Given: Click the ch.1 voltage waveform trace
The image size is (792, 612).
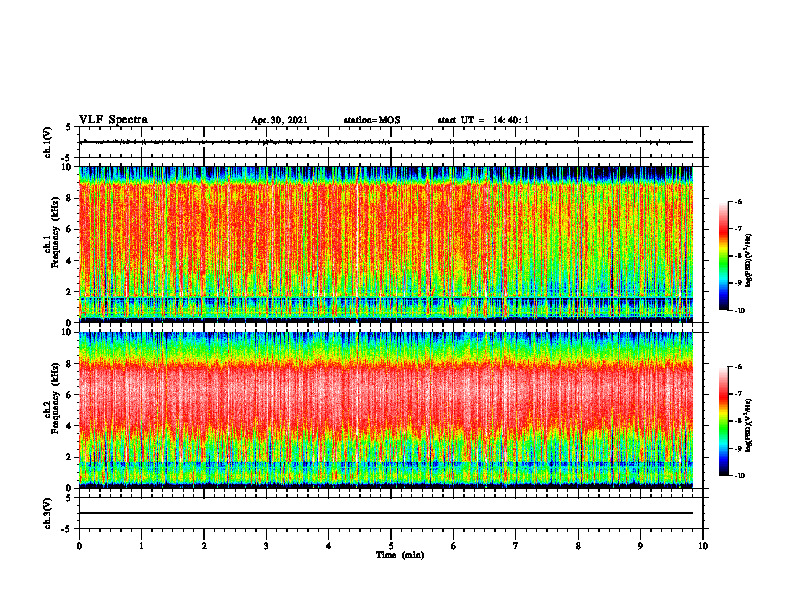Looking at the screenshot, I should click(x=386, y=142).
